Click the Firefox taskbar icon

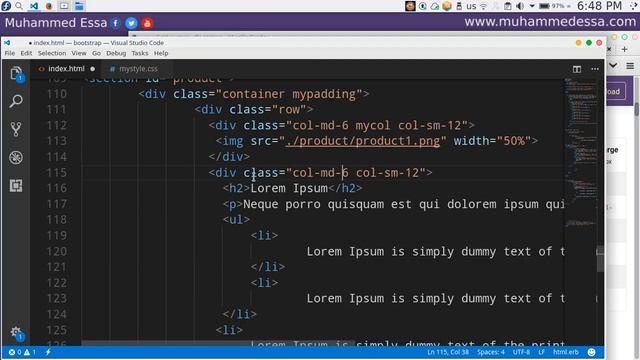point(49,6)
